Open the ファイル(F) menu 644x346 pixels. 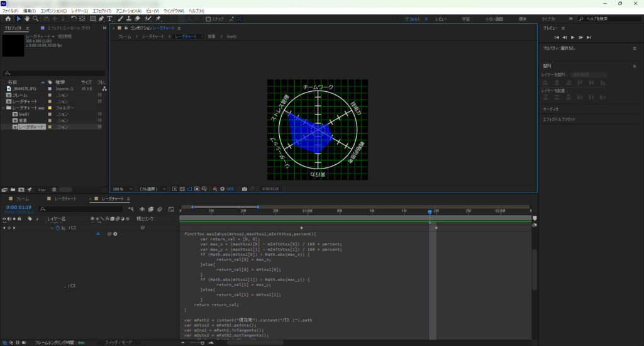10,11
